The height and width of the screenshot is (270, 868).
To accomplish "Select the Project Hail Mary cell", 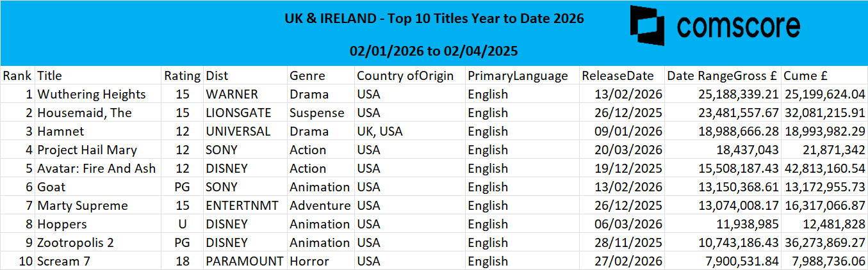I will click(87, 150).
